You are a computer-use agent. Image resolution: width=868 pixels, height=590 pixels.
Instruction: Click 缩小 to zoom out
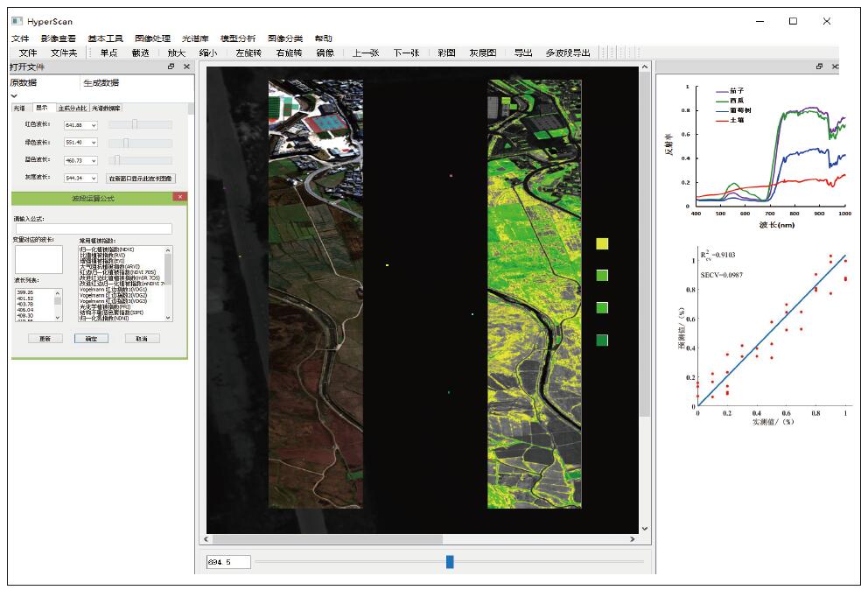208,53
